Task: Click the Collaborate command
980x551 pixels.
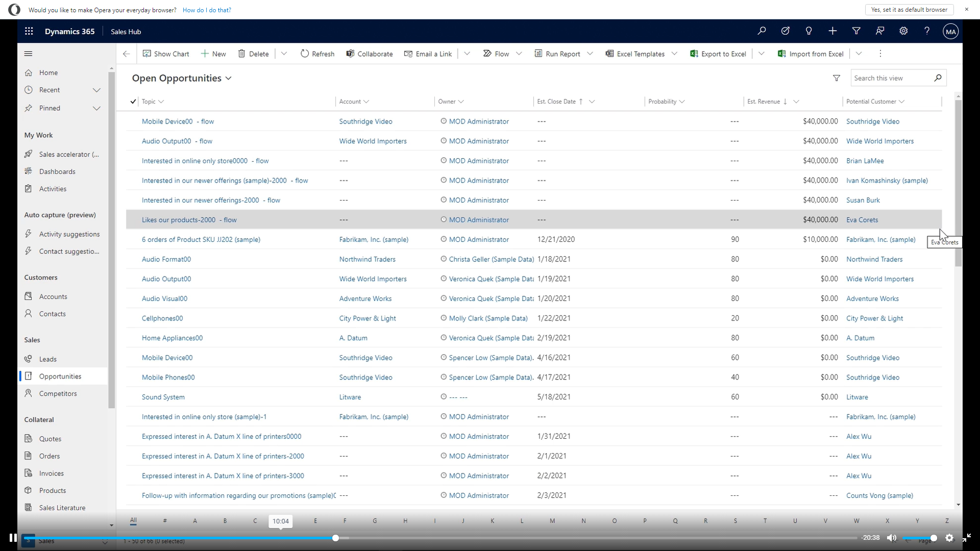Action: tap(370, 54)
